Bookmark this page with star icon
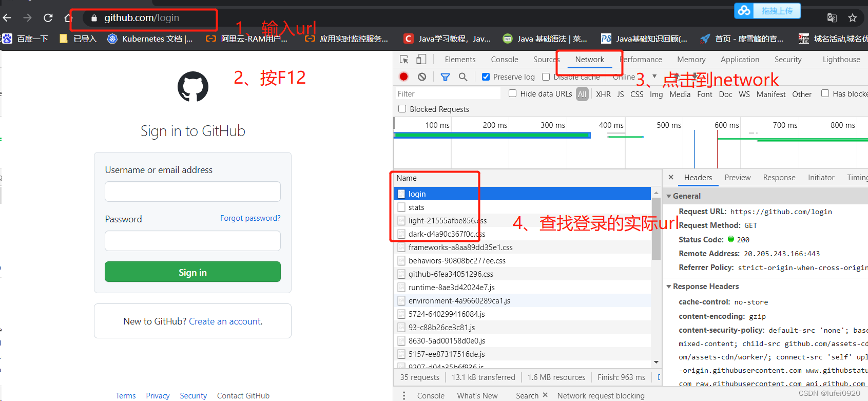 click(x=853, y=18)
